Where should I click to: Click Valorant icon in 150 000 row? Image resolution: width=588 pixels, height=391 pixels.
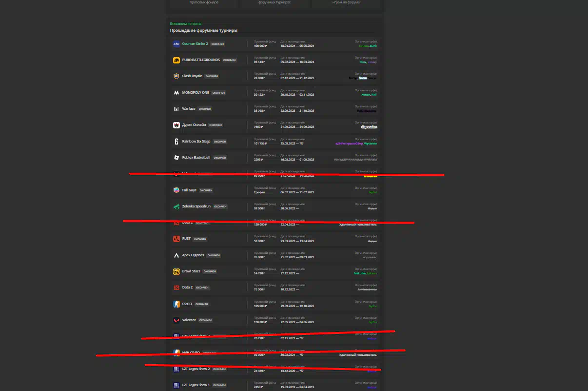[176, 320]
